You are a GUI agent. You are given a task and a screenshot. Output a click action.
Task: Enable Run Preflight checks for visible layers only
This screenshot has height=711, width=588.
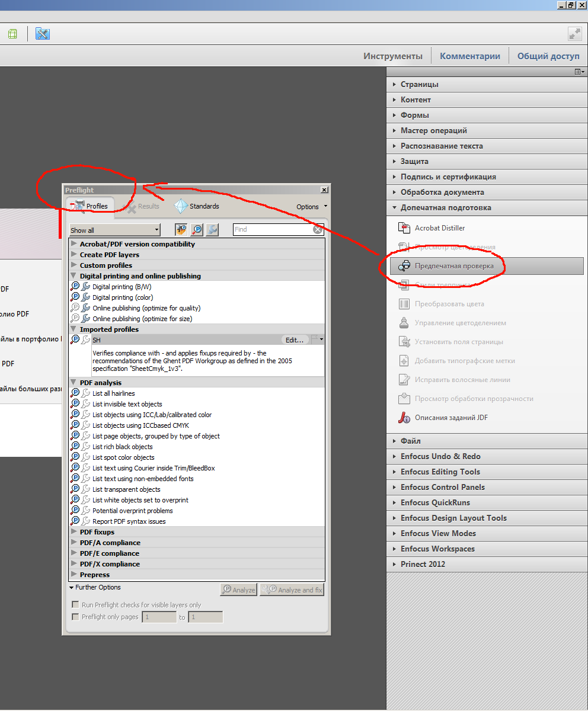[x=75, y=605]
